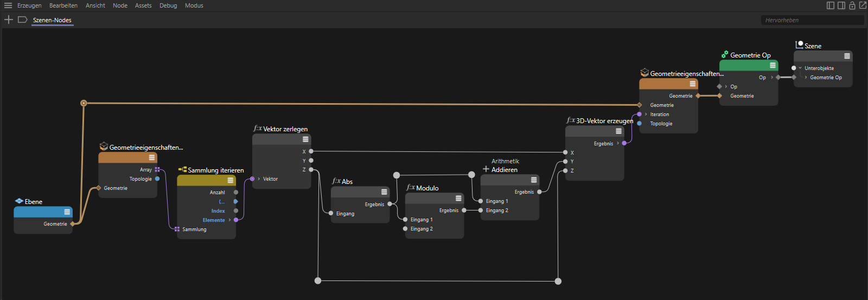Viewport: 868px width, 300px height.
Task: Click the Index output port
Action: tap(236, 210)
